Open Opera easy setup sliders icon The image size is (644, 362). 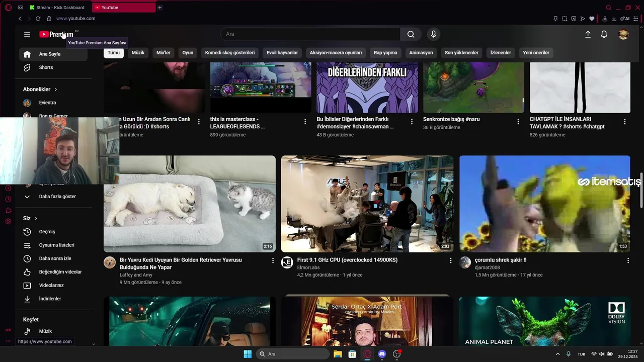[636, 19]
